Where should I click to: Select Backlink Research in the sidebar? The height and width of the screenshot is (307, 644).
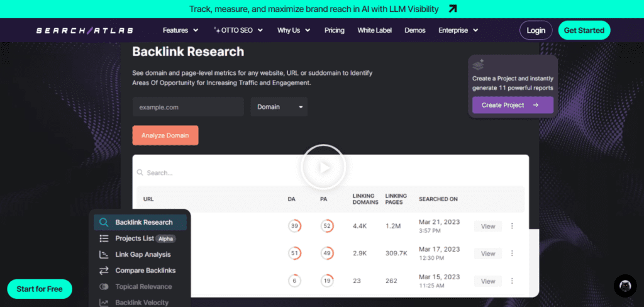pyautogui.click(x=140, y=222)
